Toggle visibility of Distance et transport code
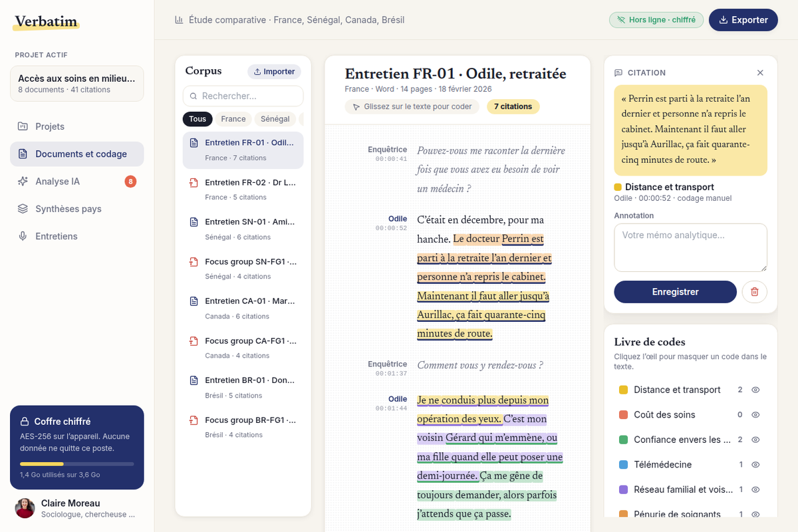Viewport: 798px width, 532px height. click(755, 390)
